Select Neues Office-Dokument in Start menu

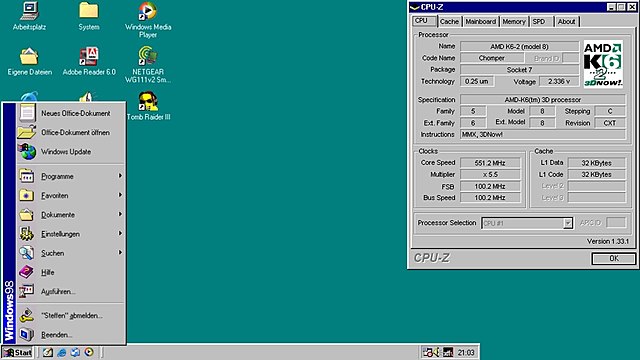(71, 113)
